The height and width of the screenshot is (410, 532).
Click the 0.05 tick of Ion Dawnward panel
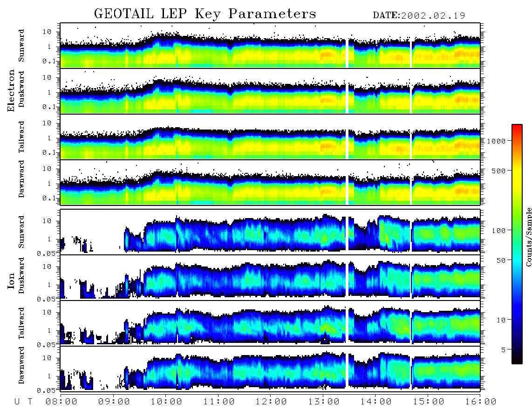[47, 390]
